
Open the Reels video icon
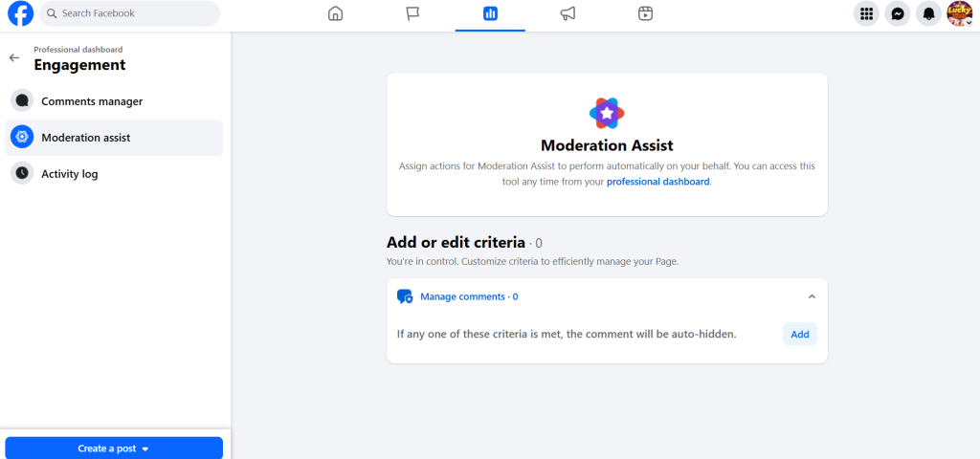645,14
